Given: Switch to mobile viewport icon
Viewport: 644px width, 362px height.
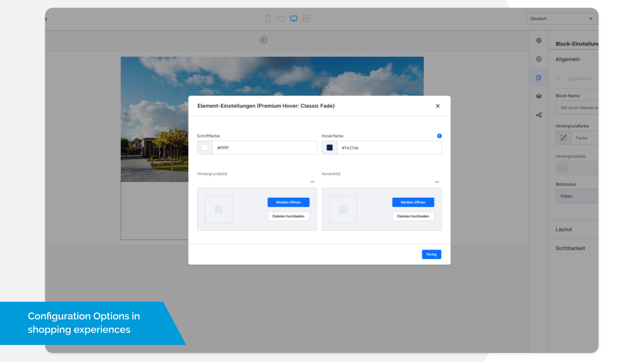Looking at the screenshot, I should [268, 18].
